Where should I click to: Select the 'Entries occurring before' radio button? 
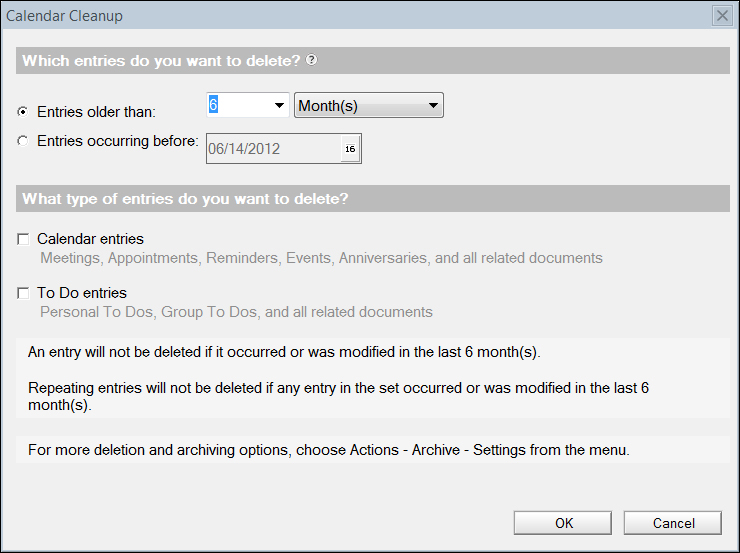tap(22, 141)
